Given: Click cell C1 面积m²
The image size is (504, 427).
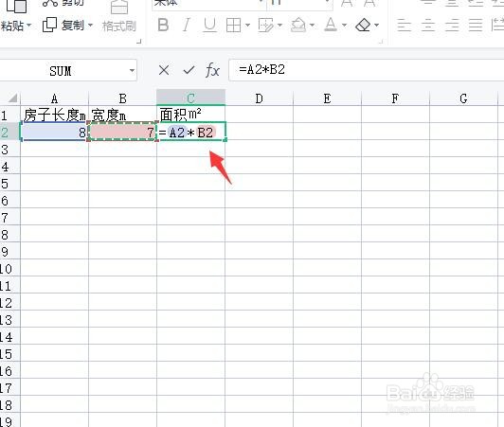Looking at the screenshot, I should click(190, 114).
